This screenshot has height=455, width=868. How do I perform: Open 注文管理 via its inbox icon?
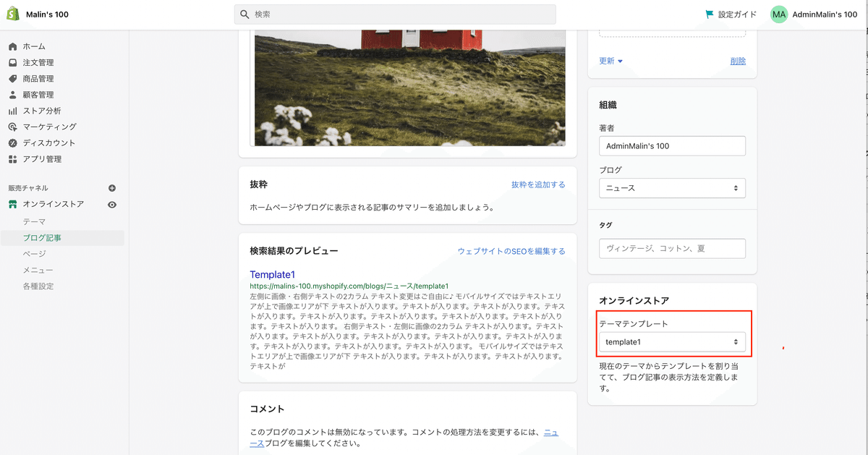pyautogui.click(x=13, y=62)
